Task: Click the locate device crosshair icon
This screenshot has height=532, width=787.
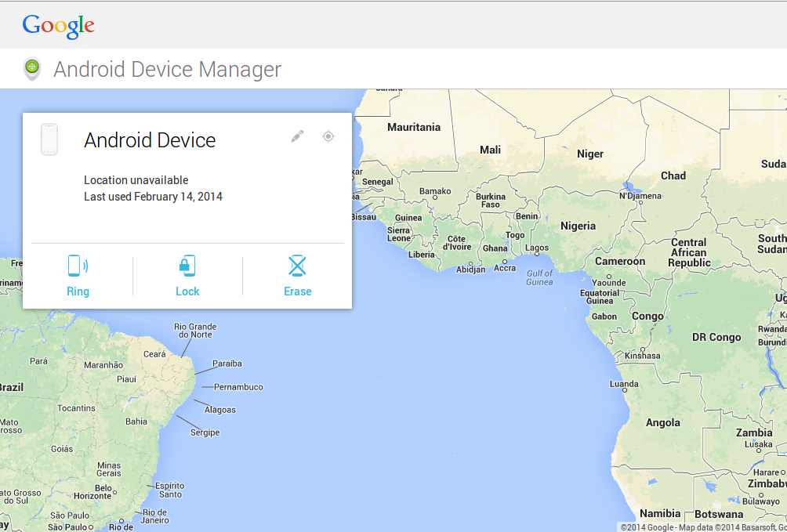Action: click(x=328, y=136)
